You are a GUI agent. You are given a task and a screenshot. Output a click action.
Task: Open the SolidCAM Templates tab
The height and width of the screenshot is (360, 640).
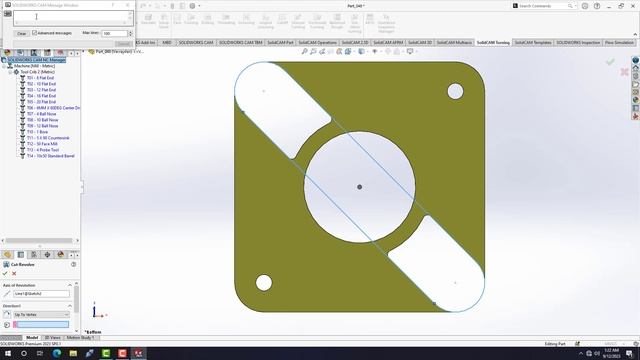pos(533,42)
